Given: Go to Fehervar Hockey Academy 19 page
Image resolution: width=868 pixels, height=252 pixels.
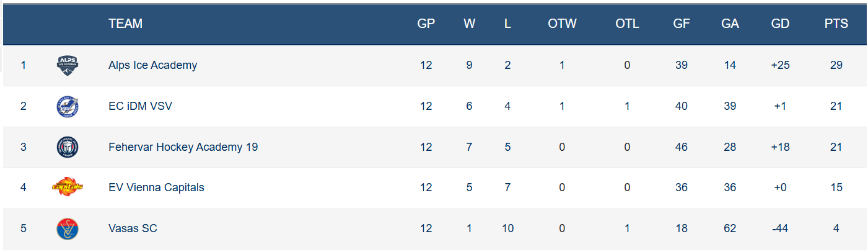Looking at the screenshot, I should point(183,147).
